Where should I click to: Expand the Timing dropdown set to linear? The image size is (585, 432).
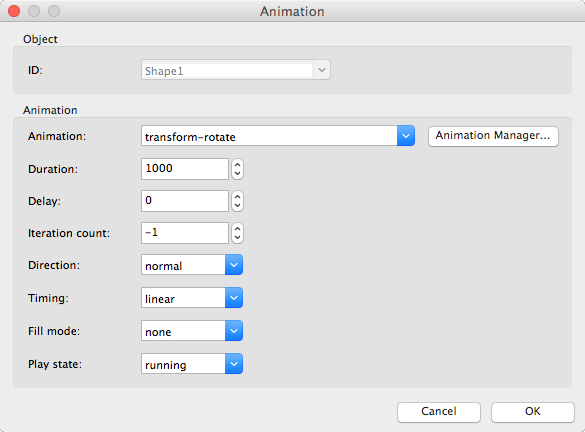pyautogui.click(x=192, y=298)
